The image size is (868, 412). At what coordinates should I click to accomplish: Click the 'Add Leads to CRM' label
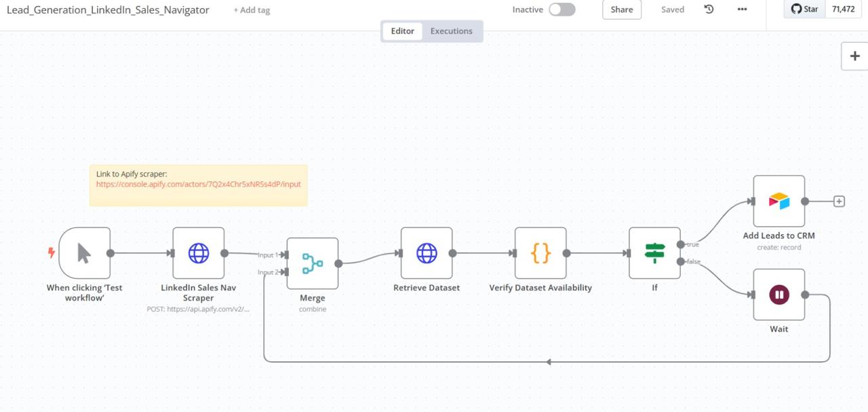(779, 236)
